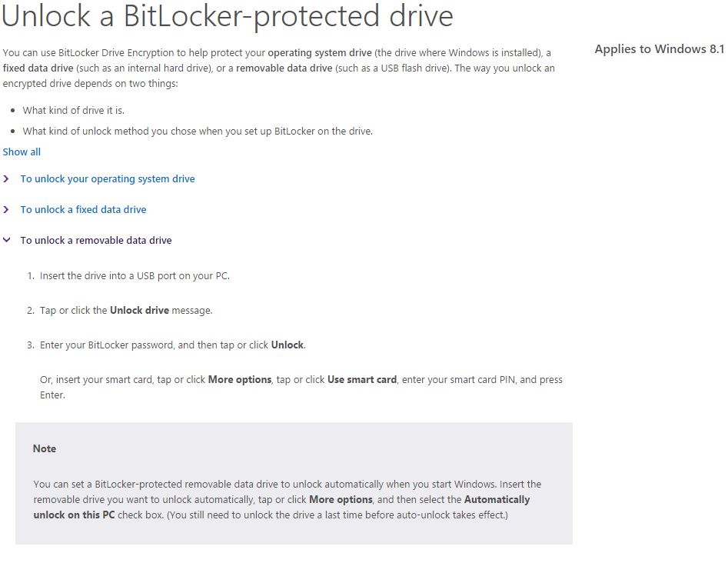Click the bold "Use smart card" text

pyautogui.click(x=362, y=379)
